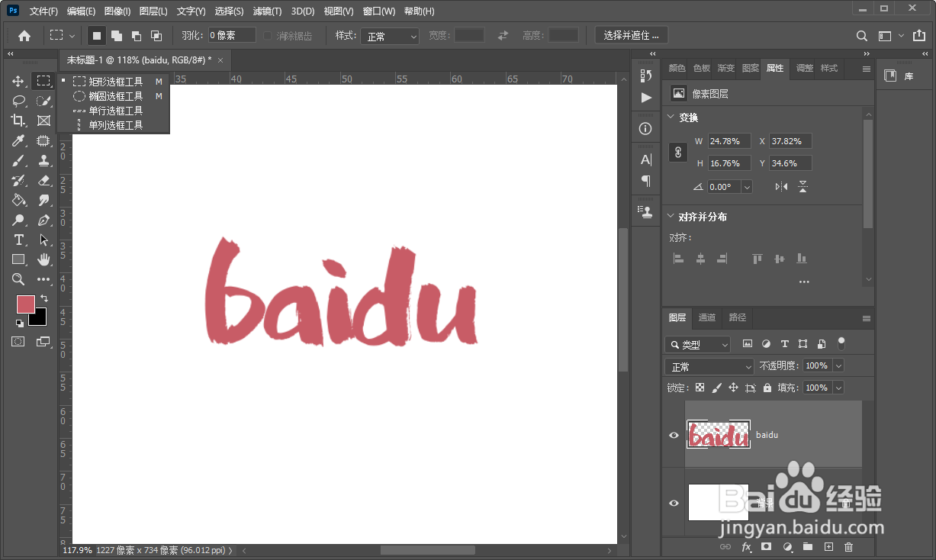936x560 pixels.
Task: Open the 样式 style dropdown
Action: (x=390, y=36)
